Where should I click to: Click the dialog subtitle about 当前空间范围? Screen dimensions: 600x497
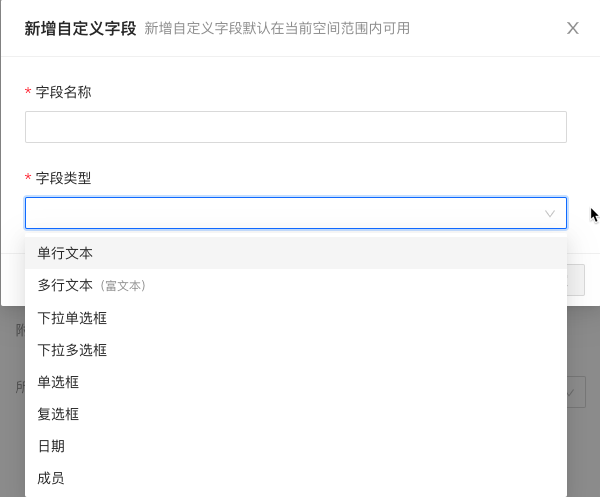(277, 28)
